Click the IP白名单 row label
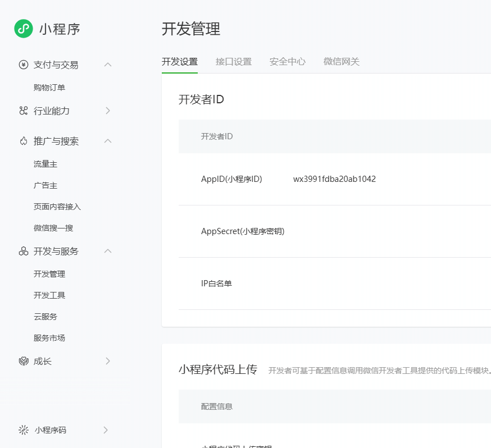 pyautogui.click(x=216, y=284)
